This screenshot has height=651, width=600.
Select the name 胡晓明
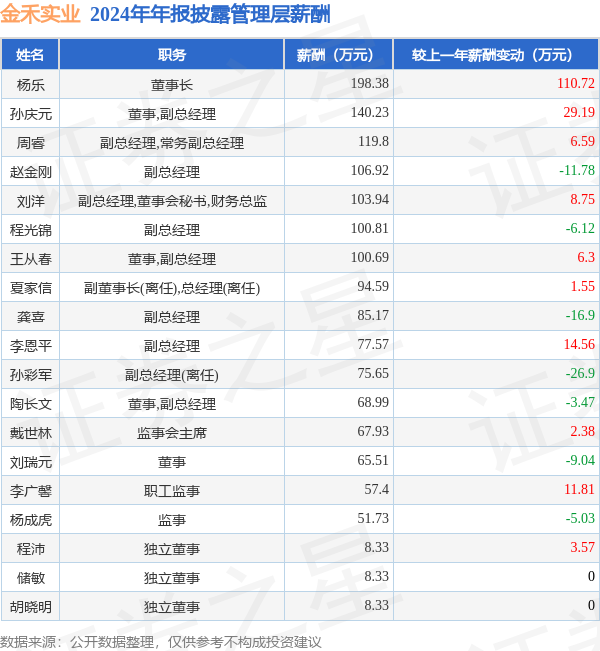tap(30, 607)
